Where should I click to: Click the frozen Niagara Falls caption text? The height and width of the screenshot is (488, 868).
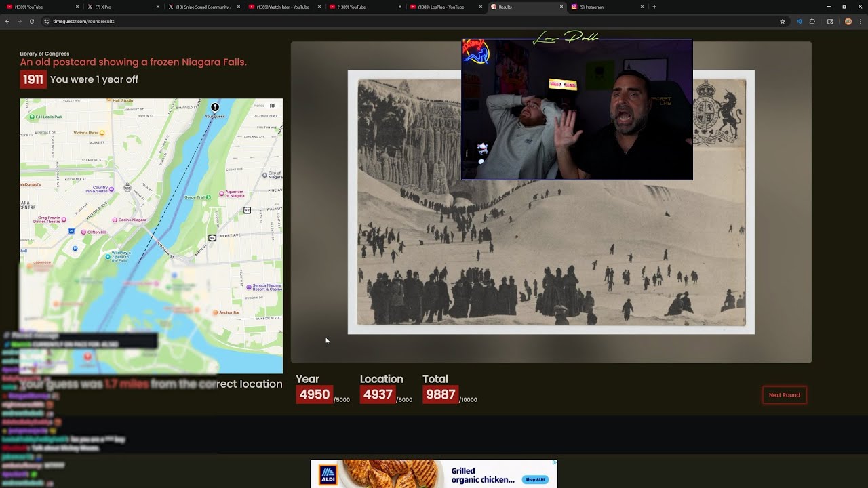pyautogui.click(x=134, y=62)
